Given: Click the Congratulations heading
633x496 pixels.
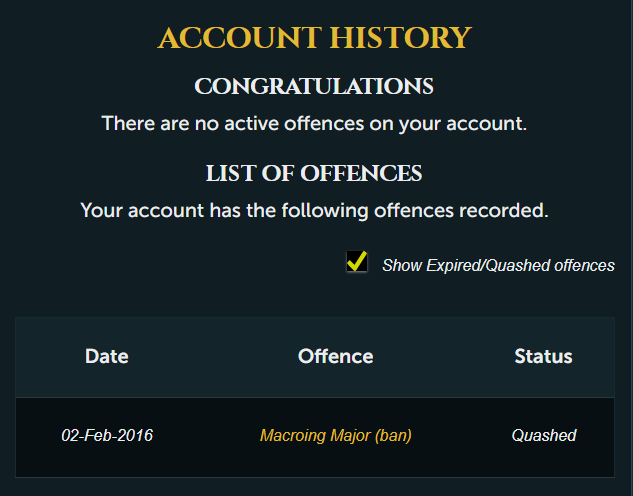Looking at the screenshot, I should [x=314, y=87].
